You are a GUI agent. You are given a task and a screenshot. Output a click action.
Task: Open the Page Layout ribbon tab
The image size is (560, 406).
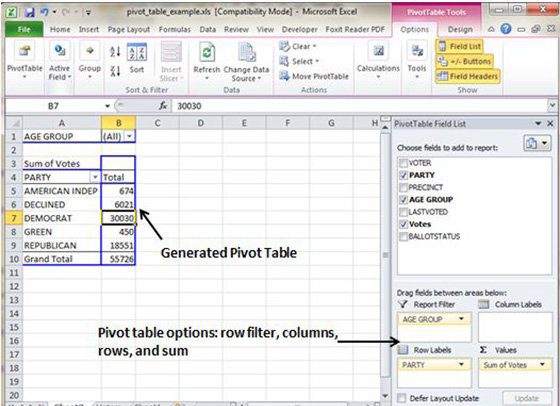tap(129, 29)
